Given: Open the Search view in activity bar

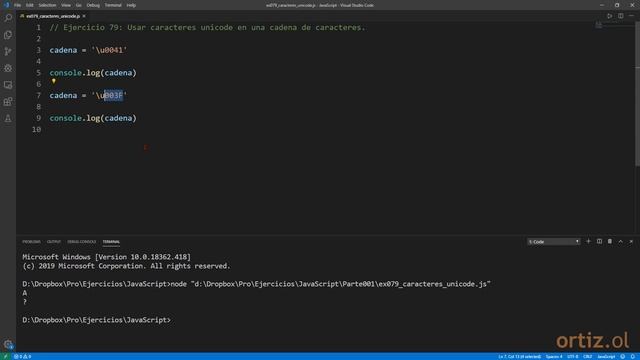Looking at the screenshot, I should pos(8,18).
